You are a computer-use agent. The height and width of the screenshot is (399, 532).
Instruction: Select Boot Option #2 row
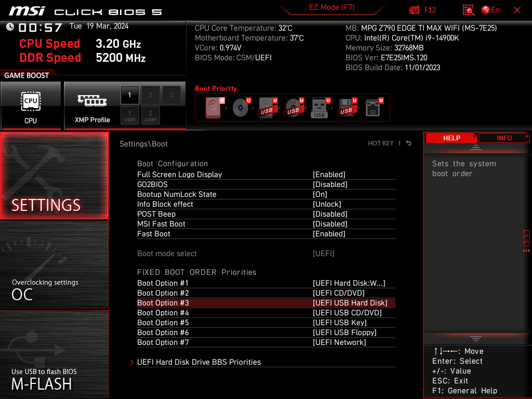tap(266, 293)
